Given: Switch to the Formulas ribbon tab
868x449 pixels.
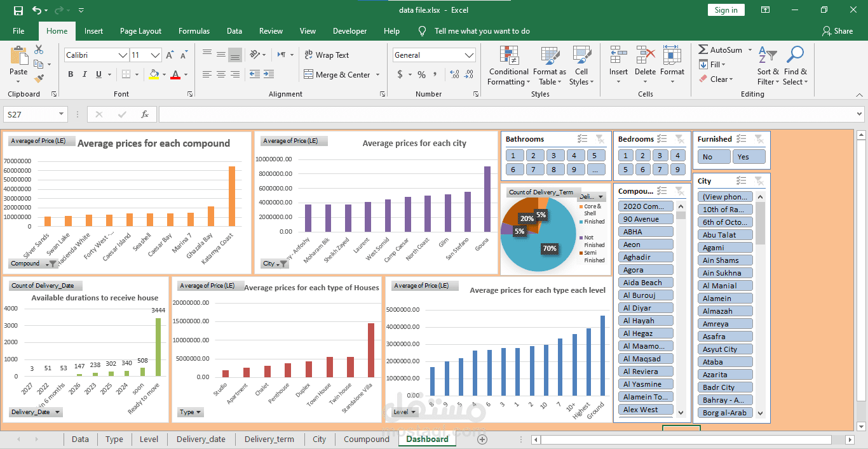Looking at the screenshot, I should 194,31.
